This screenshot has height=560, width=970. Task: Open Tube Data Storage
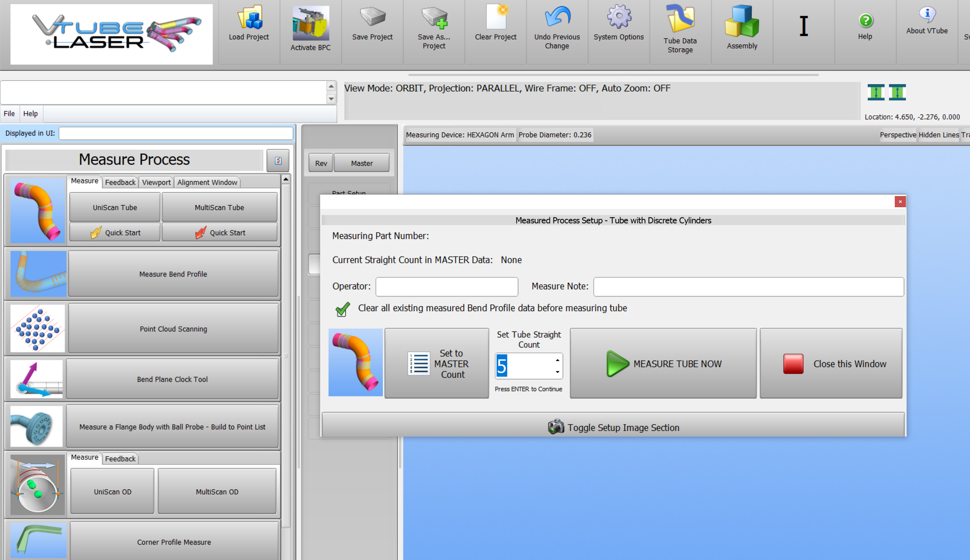click(x=680, y=19)
